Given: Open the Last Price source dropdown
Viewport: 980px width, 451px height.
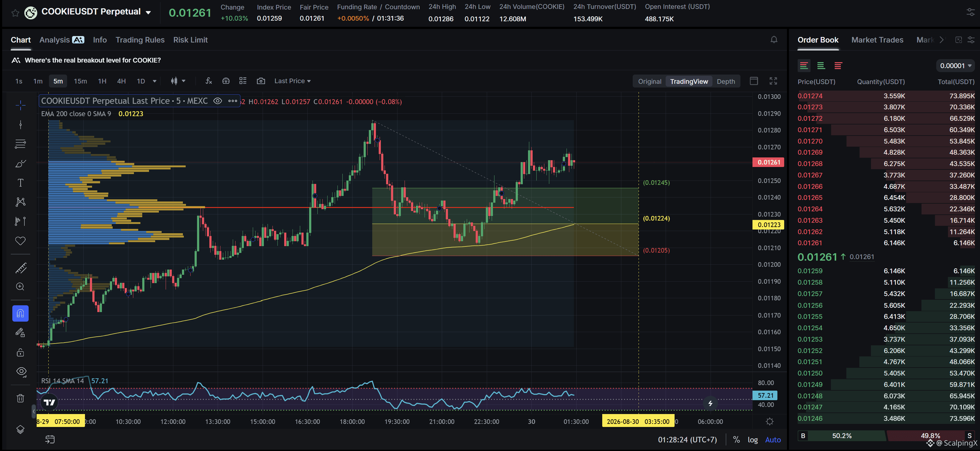Looking at the screenshot, I should click(x=292, y=81).
